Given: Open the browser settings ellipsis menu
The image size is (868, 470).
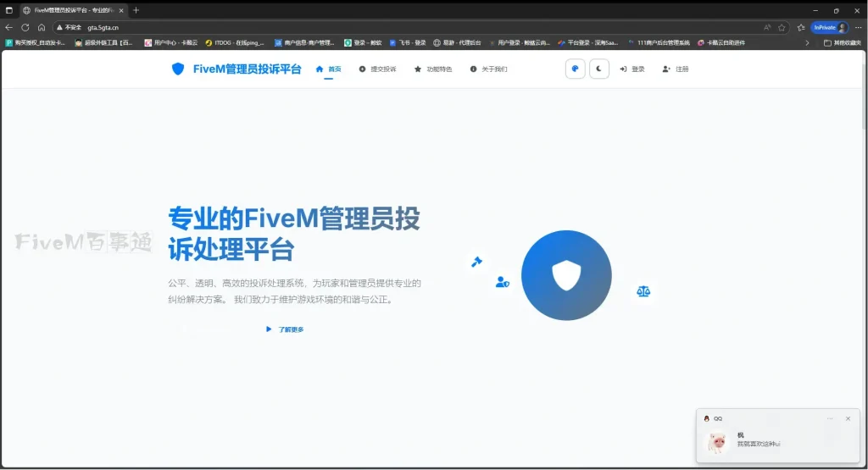Looking at the screenshot, I should 858,27.
